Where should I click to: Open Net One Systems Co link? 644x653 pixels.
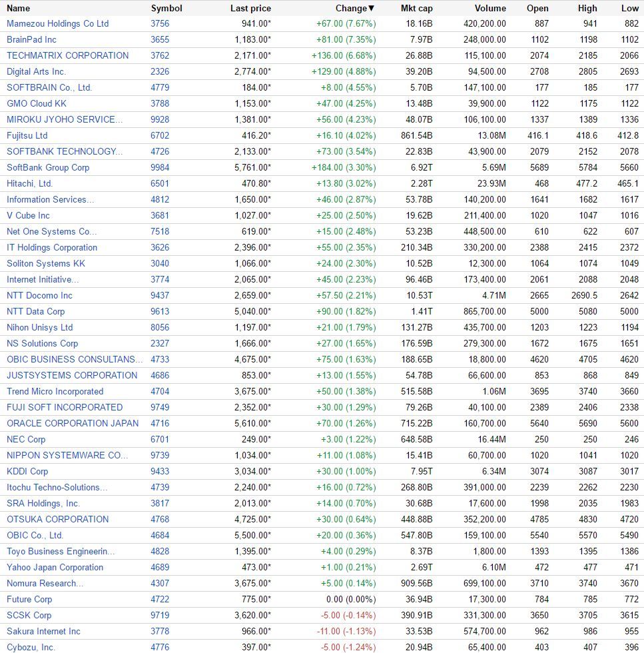coord(52,231)
